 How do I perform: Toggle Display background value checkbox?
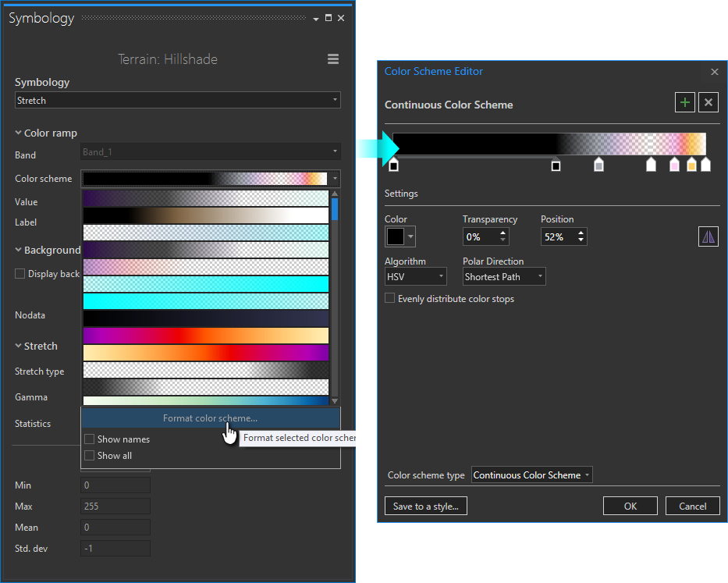pyautogui.click(x=20, y=274)
